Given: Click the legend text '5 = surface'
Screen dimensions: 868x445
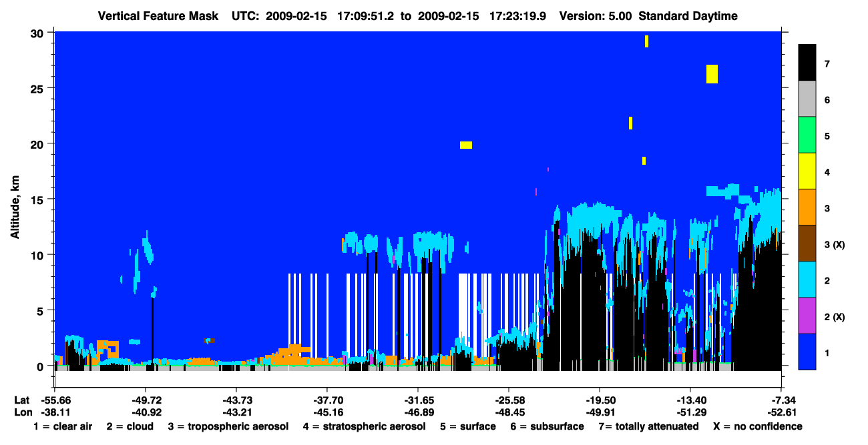Looking at the screenshot, I should pos(468,426).
